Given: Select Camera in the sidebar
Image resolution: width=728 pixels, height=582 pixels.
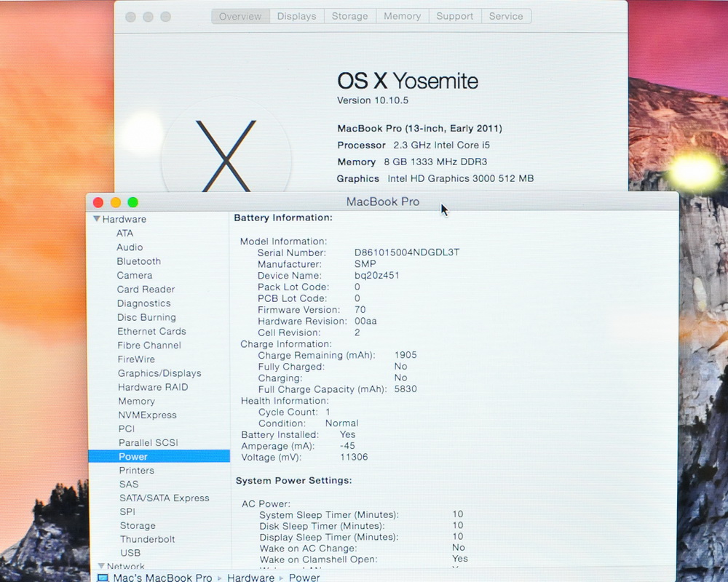Looking at the screenshot, I should coord(135,275).
